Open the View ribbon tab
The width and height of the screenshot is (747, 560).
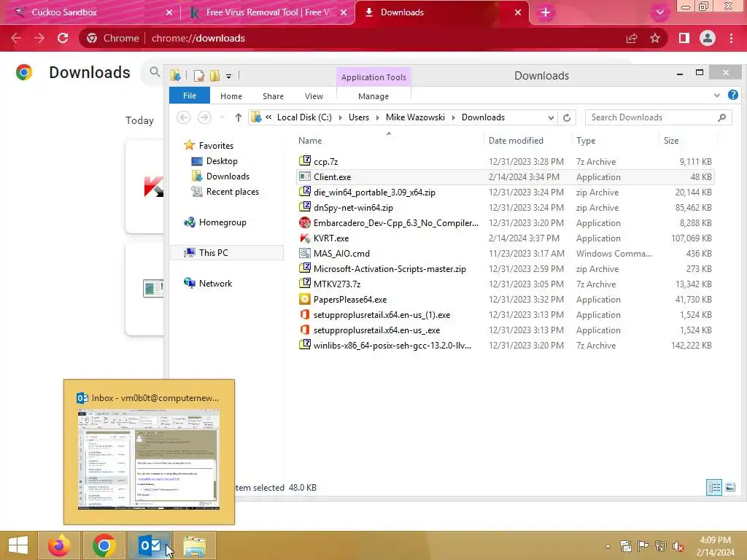pyautogui.click(x=314, y=96)
